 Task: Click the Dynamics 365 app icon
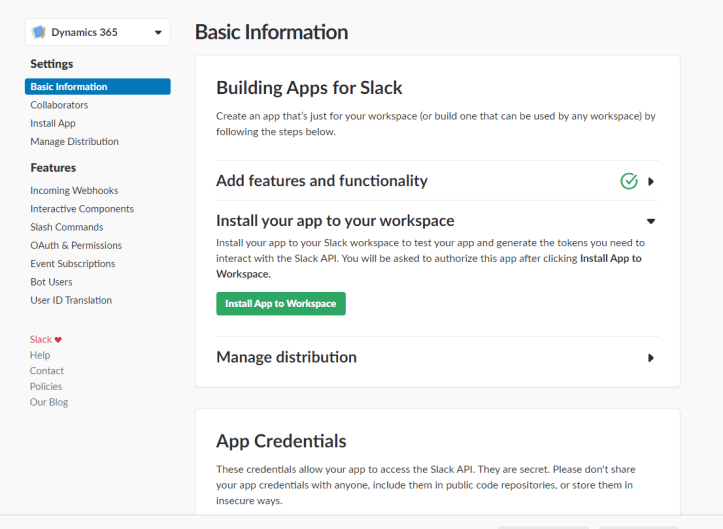tap(39, 32)
